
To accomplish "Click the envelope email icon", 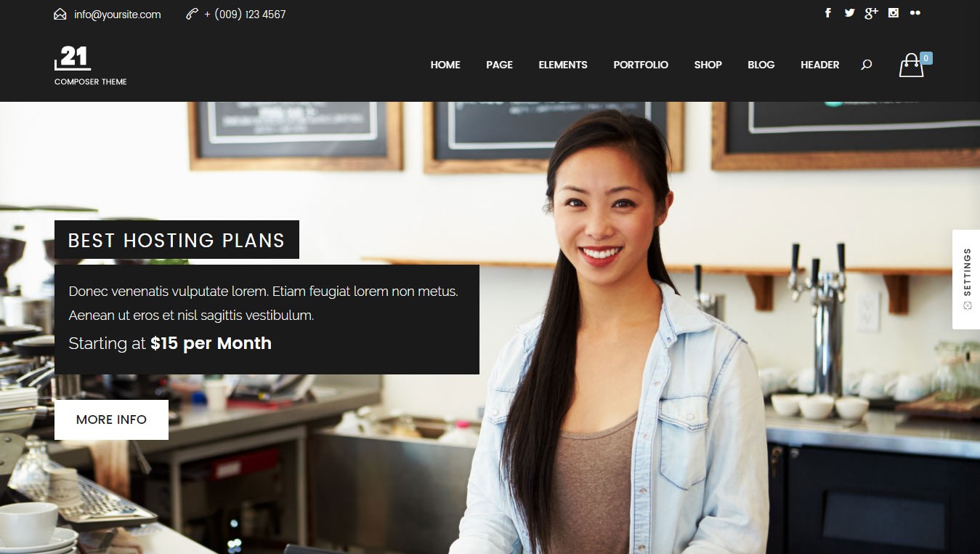I will coord(60,14).
